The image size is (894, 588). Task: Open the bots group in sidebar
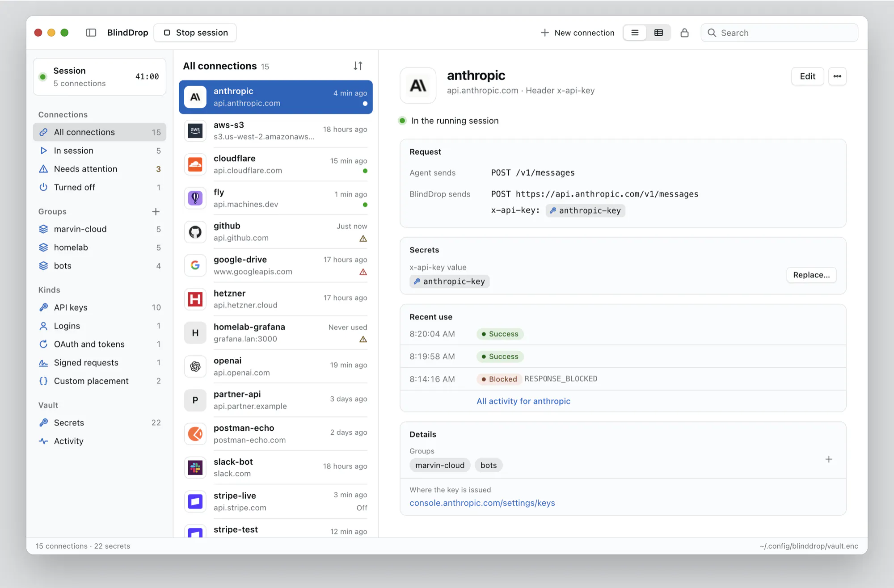click(x=100, y=266)
